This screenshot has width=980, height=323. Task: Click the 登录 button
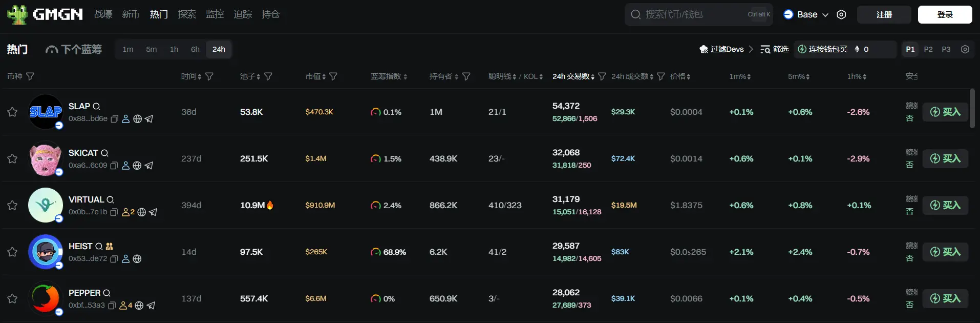tap(945, 14)
